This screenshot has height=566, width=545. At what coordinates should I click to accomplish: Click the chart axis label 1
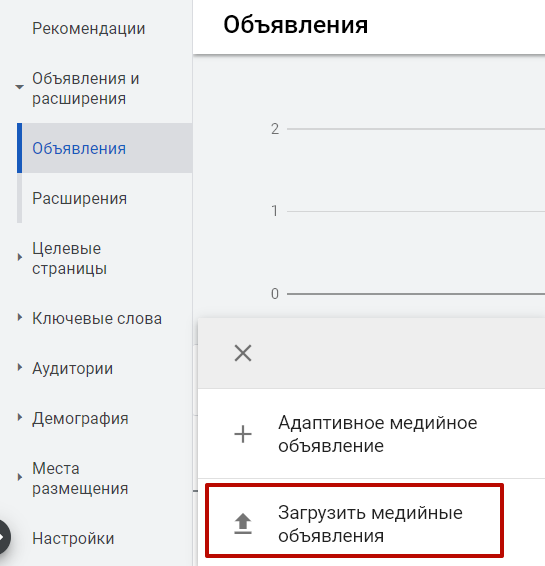click(275, 211)
